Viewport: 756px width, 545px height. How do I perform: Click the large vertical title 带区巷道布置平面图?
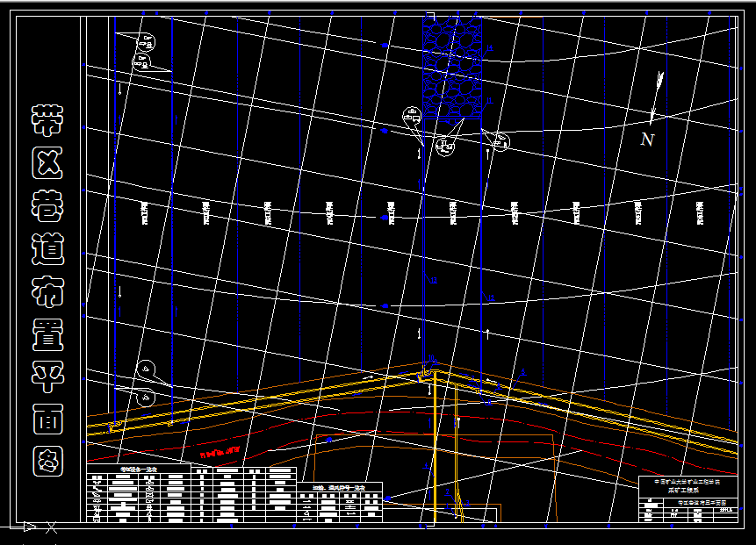[x=47, y=290]
